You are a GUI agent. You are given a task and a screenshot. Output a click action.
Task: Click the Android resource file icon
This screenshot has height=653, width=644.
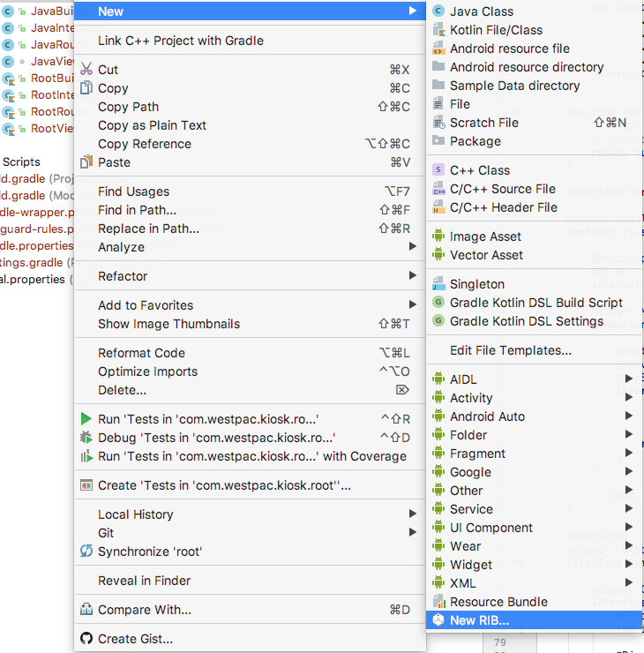(438, 49)
